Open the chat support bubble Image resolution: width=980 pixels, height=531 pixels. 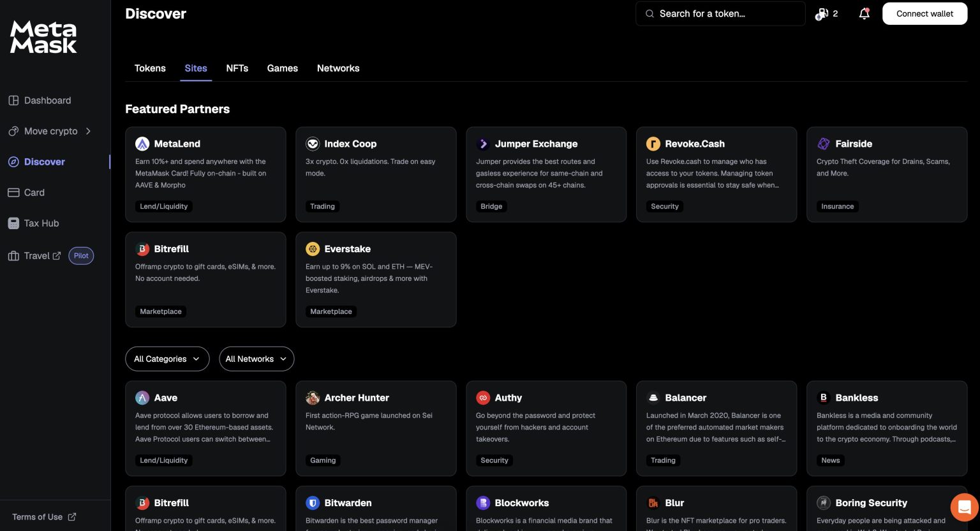click(964, 507)
